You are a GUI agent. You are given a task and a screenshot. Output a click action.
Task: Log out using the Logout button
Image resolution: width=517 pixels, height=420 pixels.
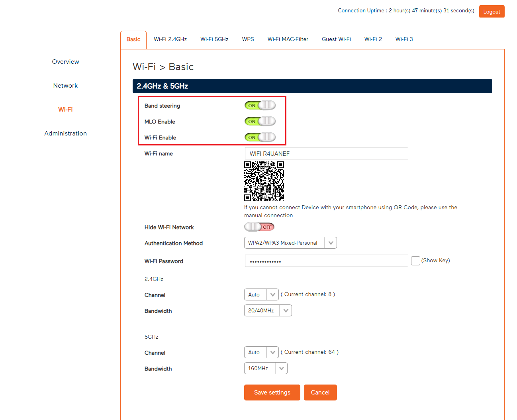pyautogui.click(x=492, y=12)
